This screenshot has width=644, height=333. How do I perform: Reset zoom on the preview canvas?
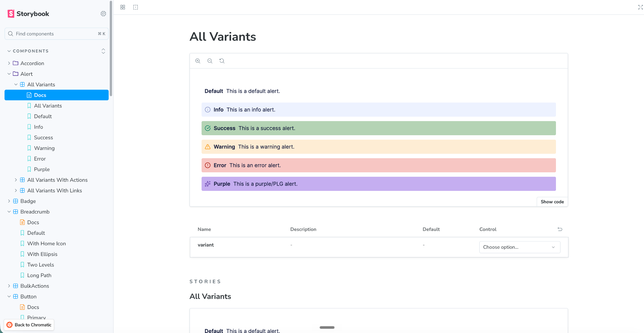(x=222, y=61)
